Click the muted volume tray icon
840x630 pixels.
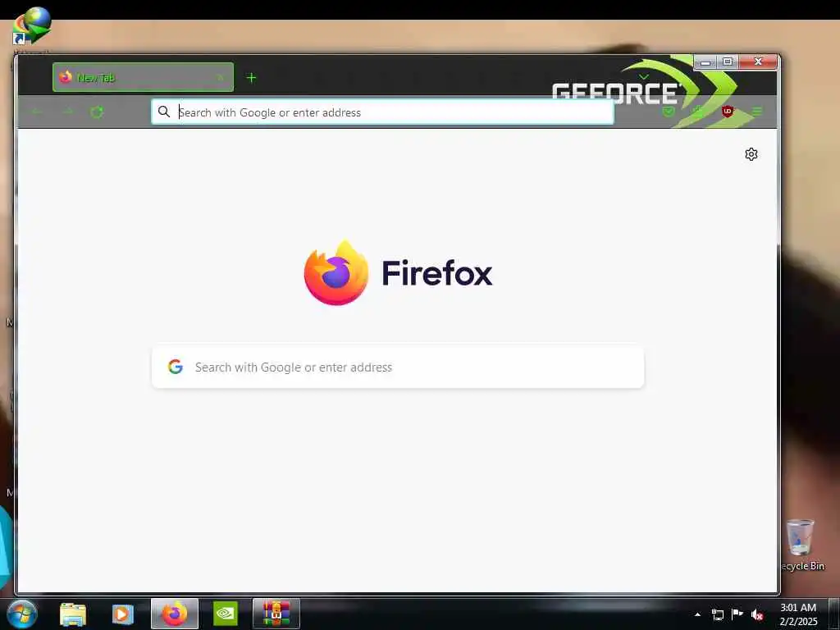tap(757, 614)
